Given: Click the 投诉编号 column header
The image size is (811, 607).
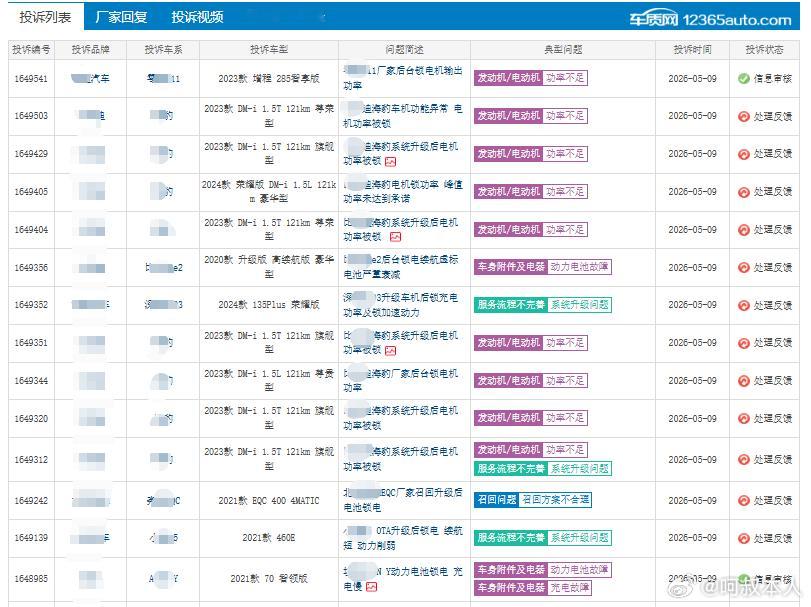Looking at the screenshot, I should 31,50.
